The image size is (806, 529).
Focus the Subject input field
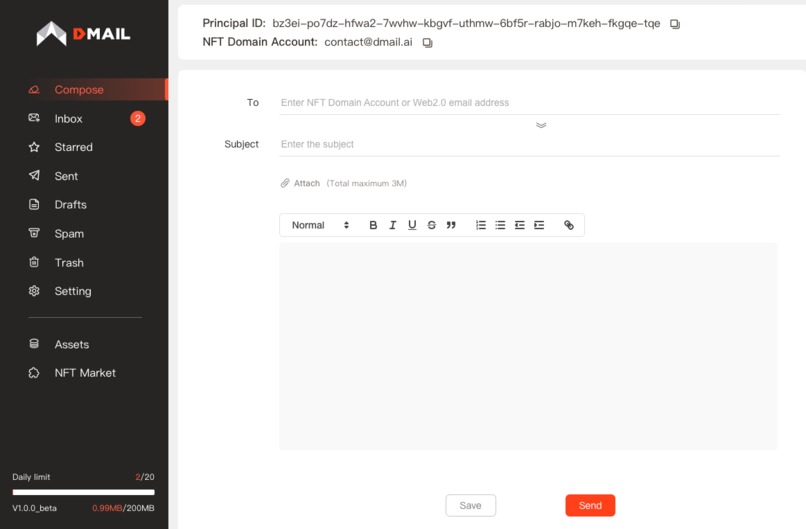[529, 144]
